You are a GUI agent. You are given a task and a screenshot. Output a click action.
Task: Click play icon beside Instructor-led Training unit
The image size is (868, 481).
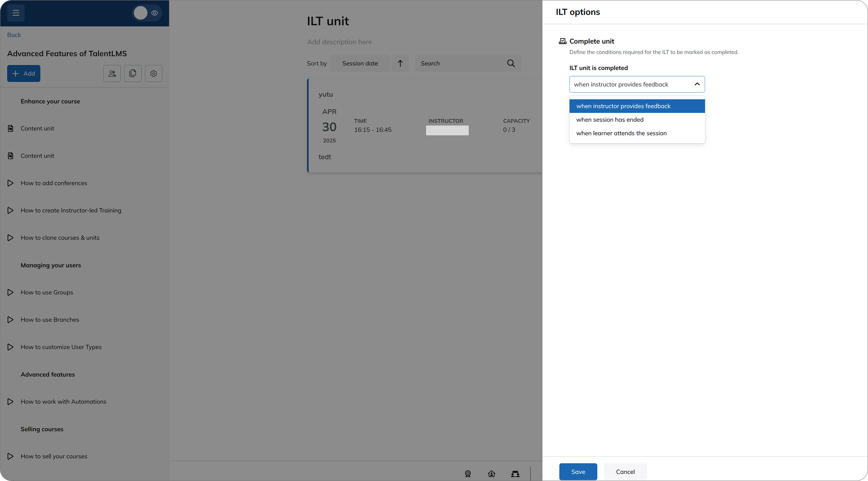click(11, 210)
